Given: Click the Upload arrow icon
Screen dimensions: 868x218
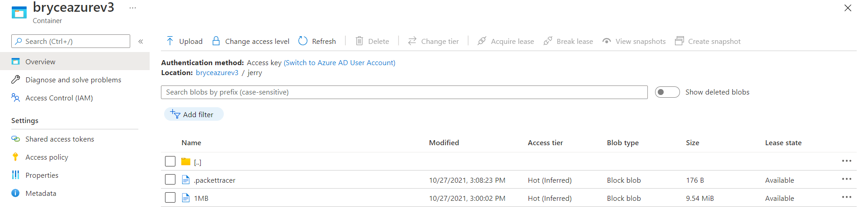Looking at the screenshot, I should click(170, 41).
